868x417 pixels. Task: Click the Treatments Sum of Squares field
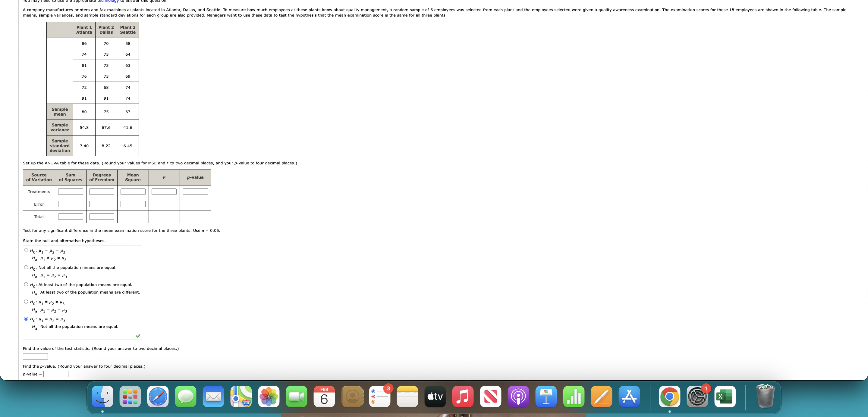pos(71,191)
